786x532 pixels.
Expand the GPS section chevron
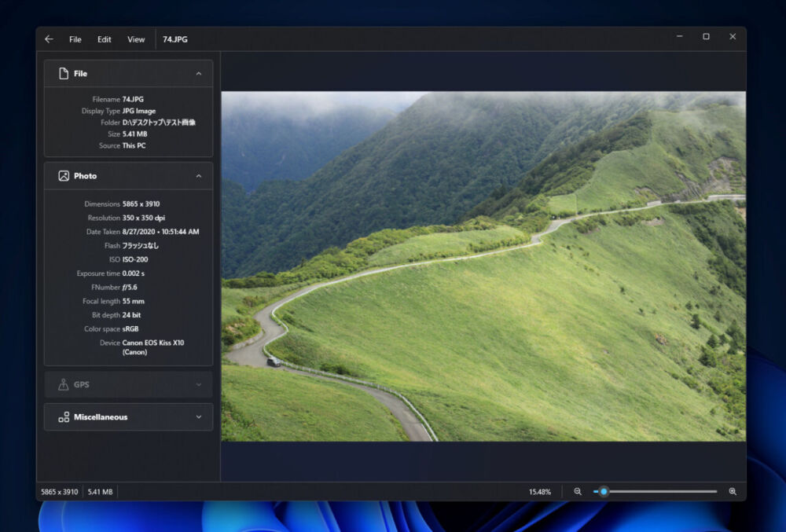click(x=198, y=385)
